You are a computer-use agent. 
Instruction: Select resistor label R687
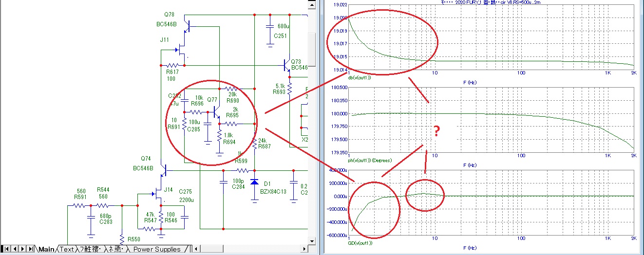(x=265, y=146)
